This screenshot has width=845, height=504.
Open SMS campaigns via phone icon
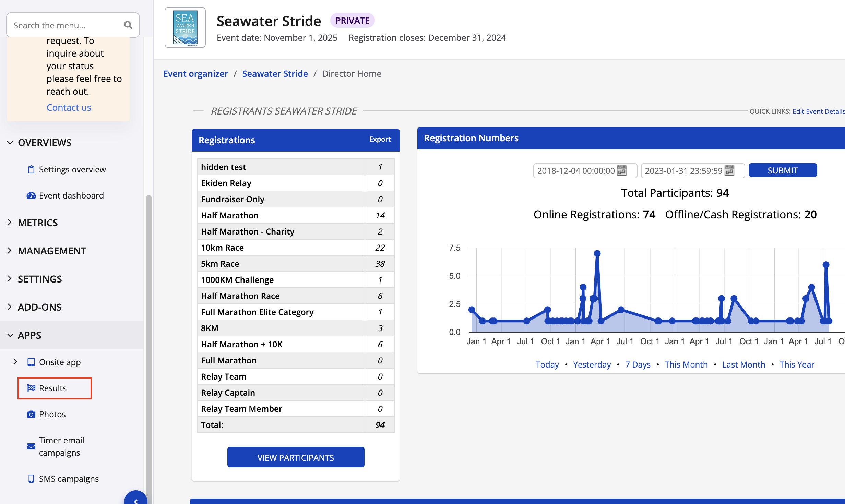[x=31, y=479]
